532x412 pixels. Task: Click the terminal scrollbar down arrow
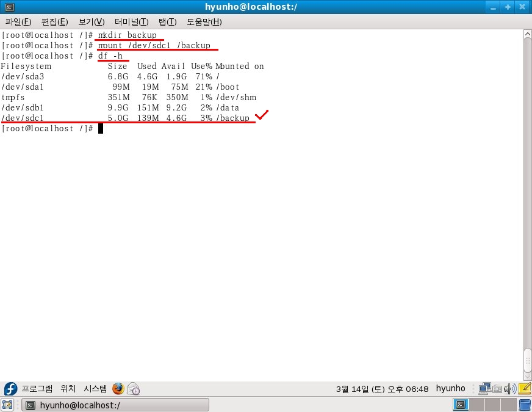click(x=528, y=376)
